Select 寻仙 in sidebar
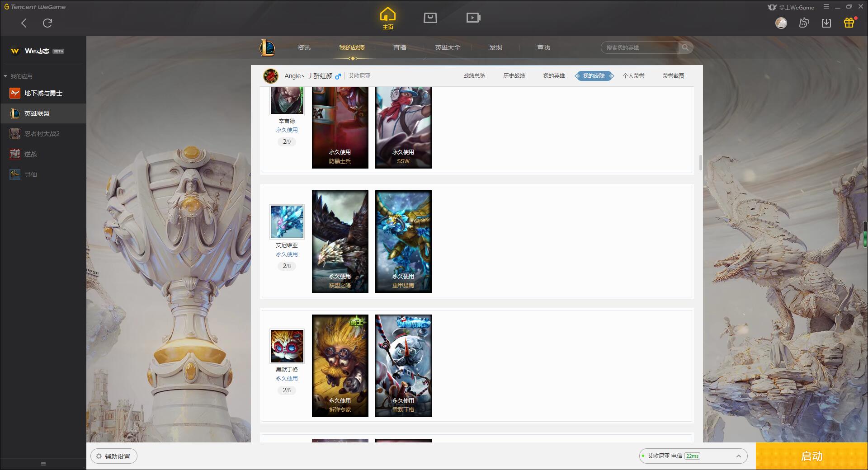 (x=43, y=174)
